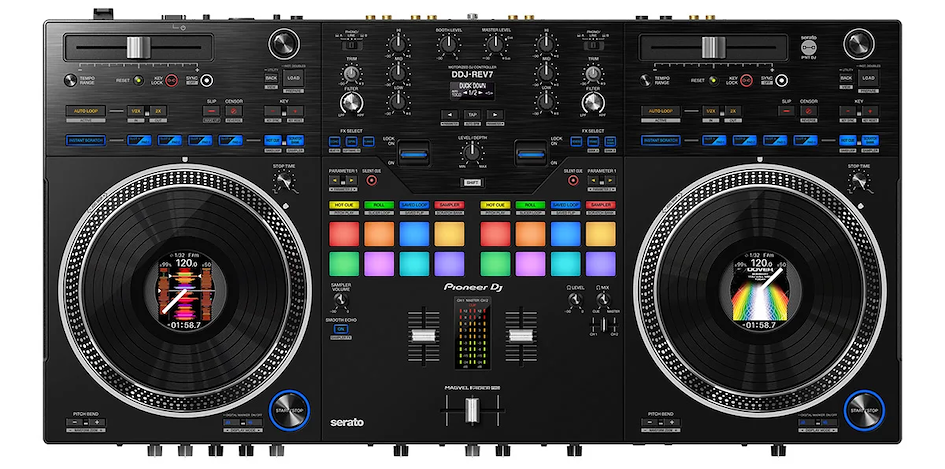Activate AUTO LOOP on the left deck
This screenshot has width=945, height=469.
(x=86, y=111)
